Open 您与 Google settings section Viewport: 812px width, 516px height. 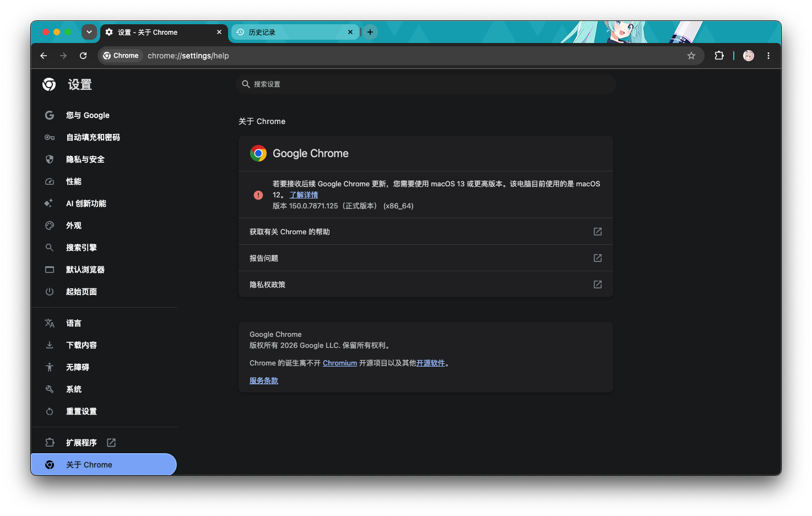click(x=104, y=115)
